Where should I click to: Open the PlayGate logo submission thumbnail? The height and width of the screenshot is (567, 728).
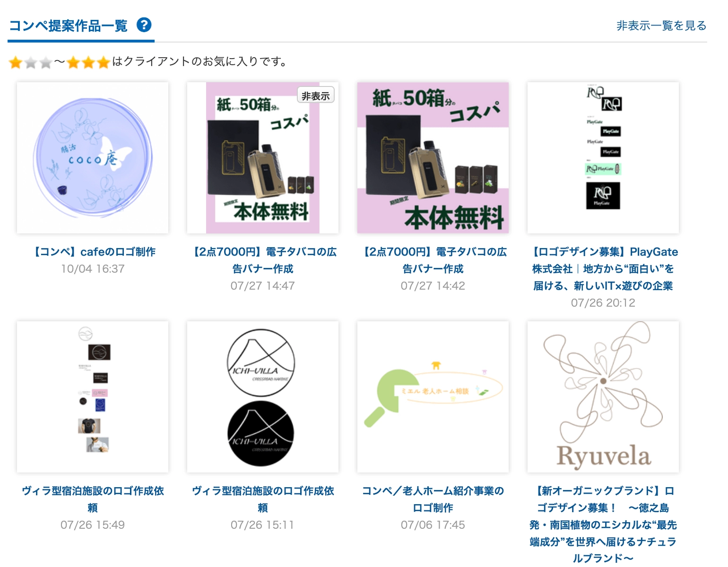603,158
